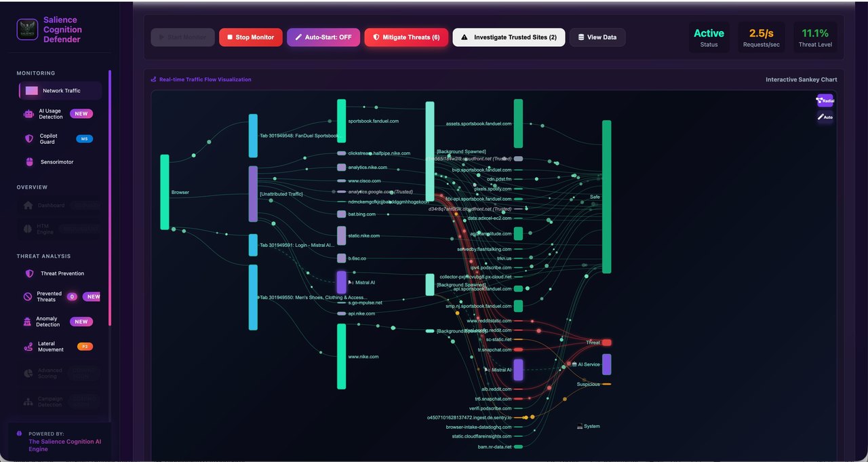Click the 11.1% Threat Level card
Screen dimensions: 868x462
tap(815, 37)
